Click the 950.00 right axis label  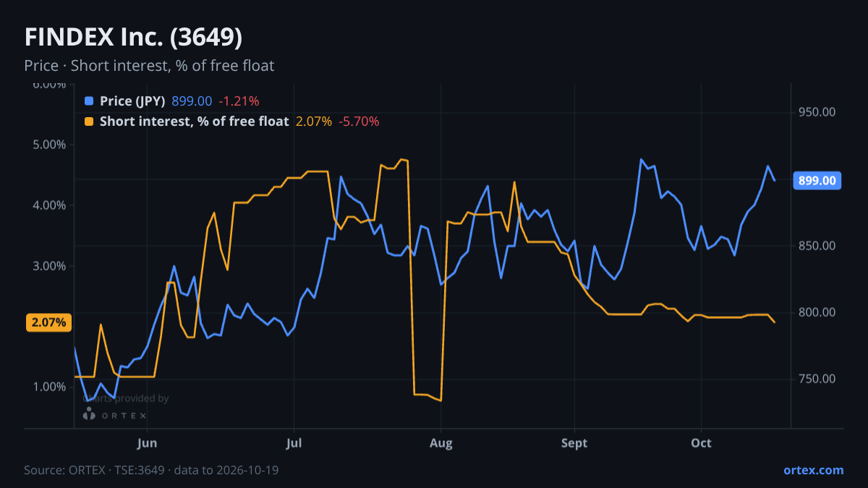pyautogui.click(x=817, y=112)
